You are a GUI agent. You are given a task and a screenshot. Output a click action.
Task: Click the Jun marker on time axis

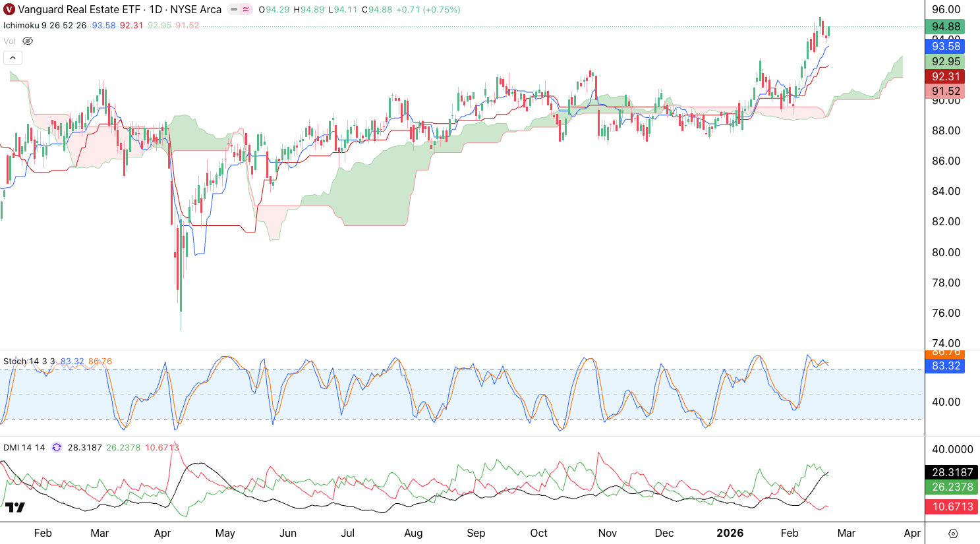(x=288, y=533)
